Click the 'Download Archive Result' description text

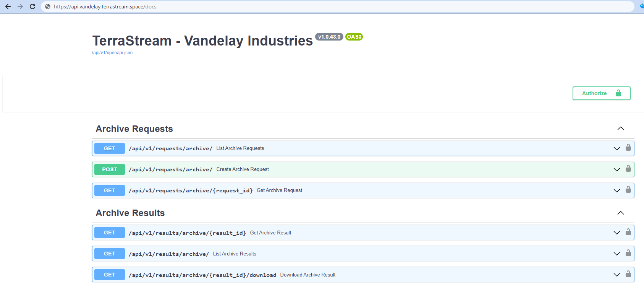click(x=308, y=275)
